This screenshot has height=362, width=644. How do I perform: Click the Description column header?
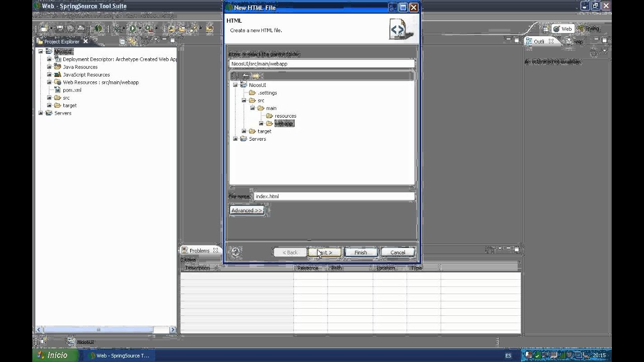pyautogui.click(x=237, y=268)
